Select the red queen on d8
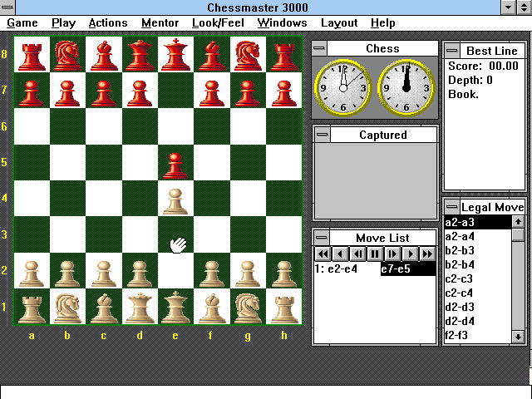 pos(140,56)
